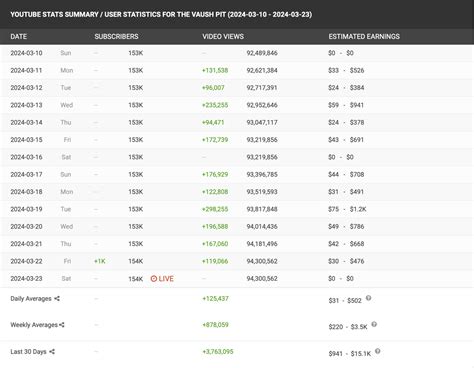Click the SUBSCRIBERS column header
Screen dimensions: 474x368
[116, 36]
